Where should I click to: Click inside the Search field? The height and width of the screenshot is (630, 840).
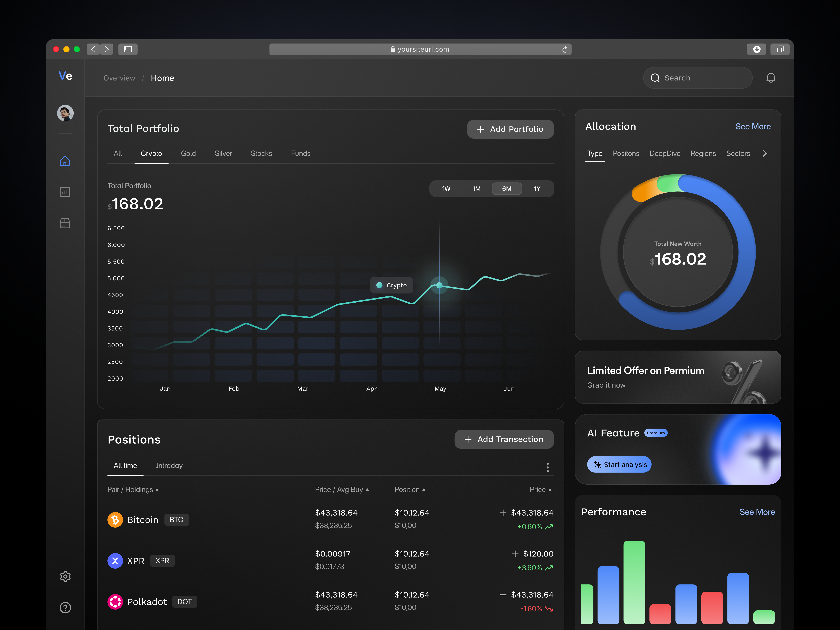(698, 78)
